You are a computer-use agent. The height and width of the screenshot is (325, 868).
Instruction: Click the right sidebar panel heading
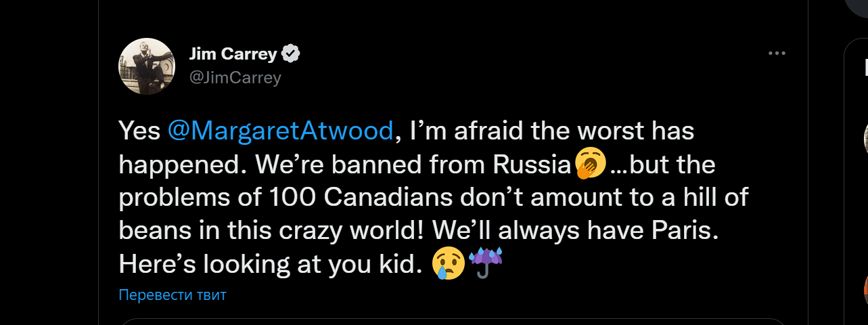[865, 66]
